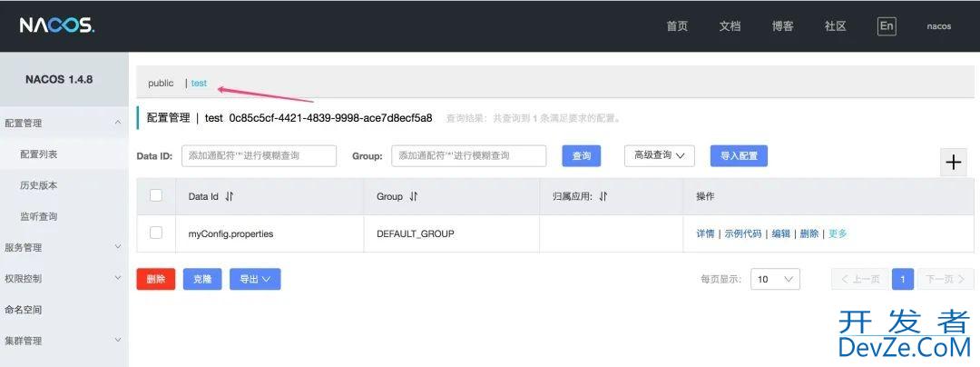
Task: Check the myConfig.properties row checkbox
Action: (x=156, y=233)
